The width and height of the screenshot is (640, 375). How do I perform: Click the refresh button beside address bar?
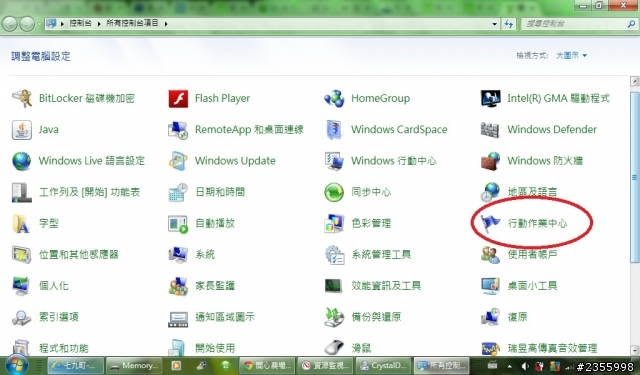click(x=509, y=24)
